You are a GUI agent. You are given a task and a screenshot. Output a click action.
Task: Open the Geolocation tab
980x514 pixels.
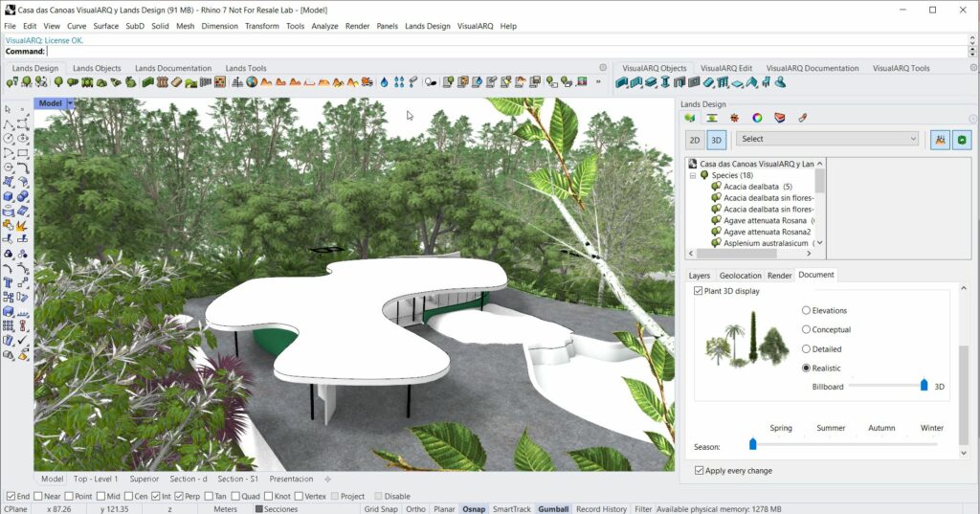[740, 275]
